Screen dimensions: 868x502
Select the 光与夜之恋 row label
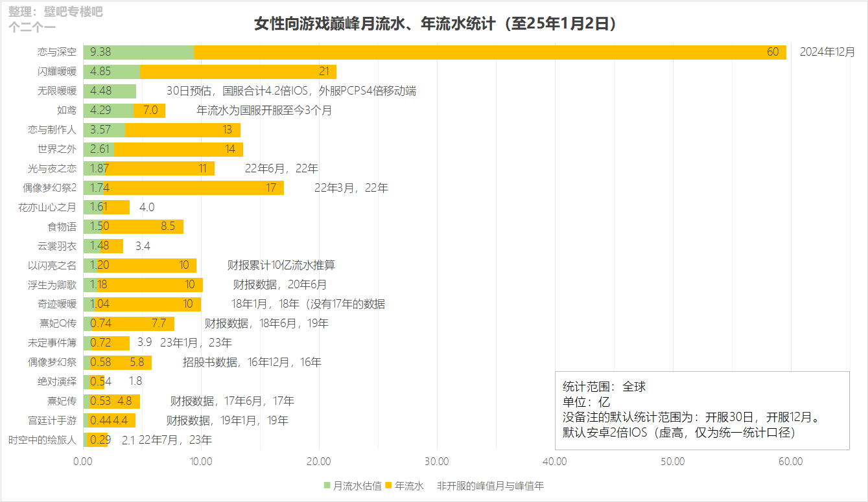pos(53,169)
